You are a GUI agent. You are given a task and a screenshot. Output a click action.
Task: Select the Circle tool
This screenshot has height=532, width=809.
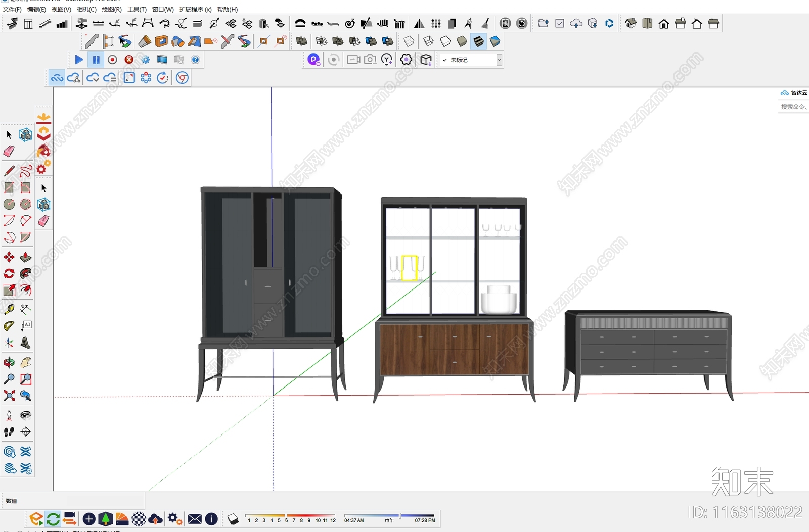click(9, 204)
